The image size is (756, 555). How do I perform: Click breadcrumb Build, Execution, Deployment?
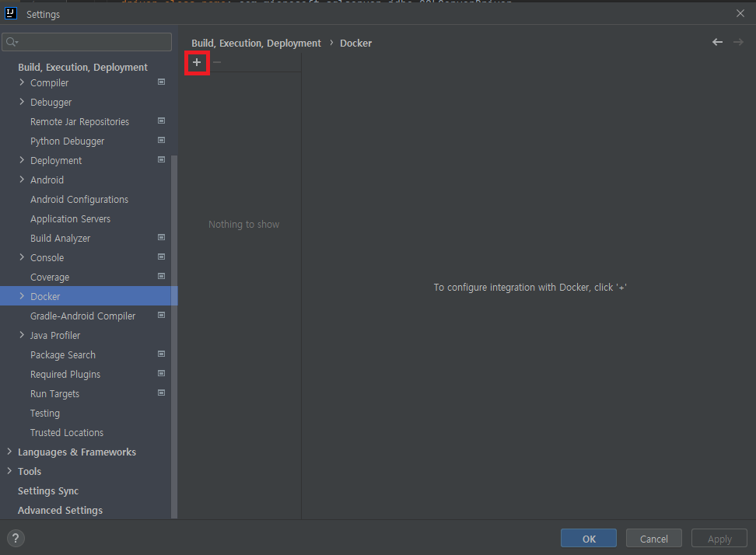[256, 44]
